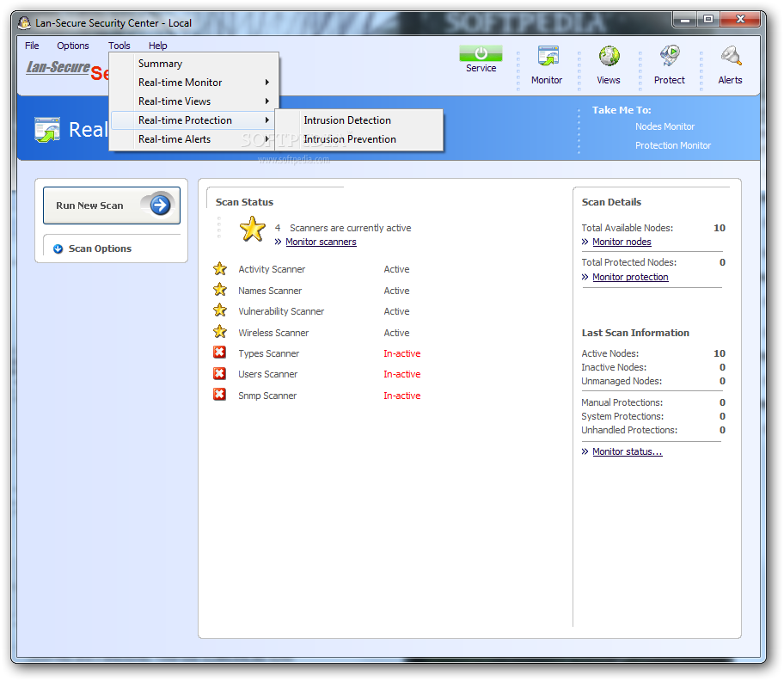Click the Lan-Secure logo
784x681 pixels.
58,67
